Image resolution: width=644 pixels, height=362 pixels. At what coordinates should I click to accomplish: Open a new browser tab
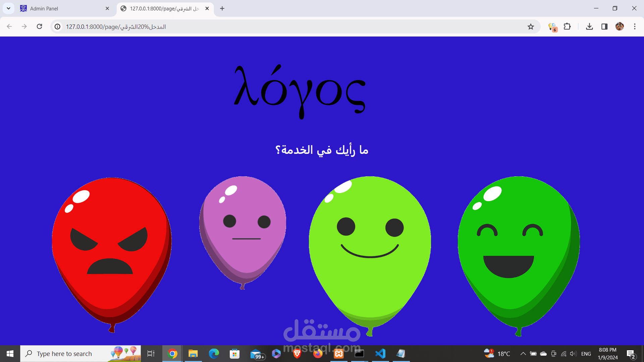222,8
